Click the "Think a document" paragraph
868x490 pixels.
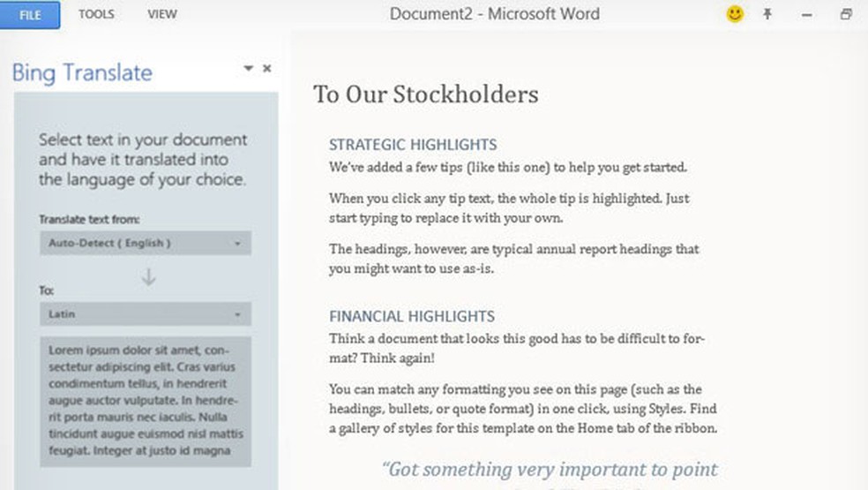tap(516, 349)
